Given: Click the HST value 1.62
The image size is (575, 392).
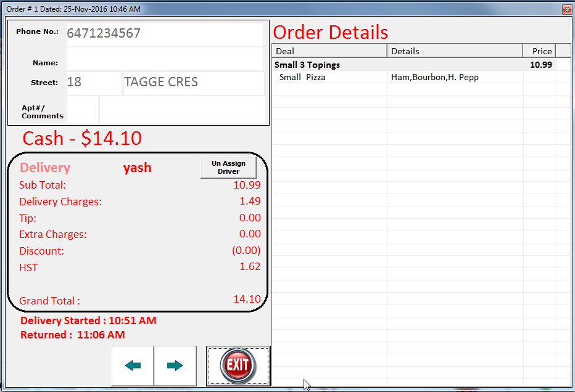Looking at the screenshot, I should point(250,266).
